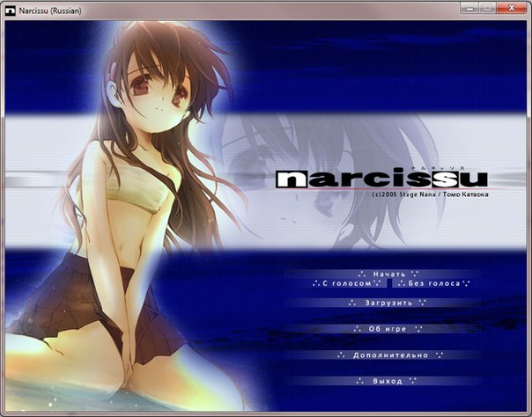Open Об игре about screen
This screenshot has width=532, height=417.
pyautogui.click(x=388, y=329)
